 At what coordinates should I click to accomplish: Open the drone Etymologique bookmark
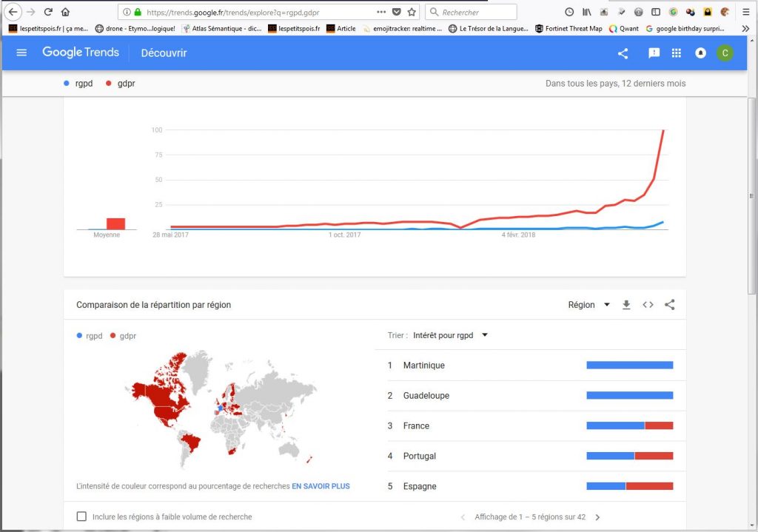(135, 29)
